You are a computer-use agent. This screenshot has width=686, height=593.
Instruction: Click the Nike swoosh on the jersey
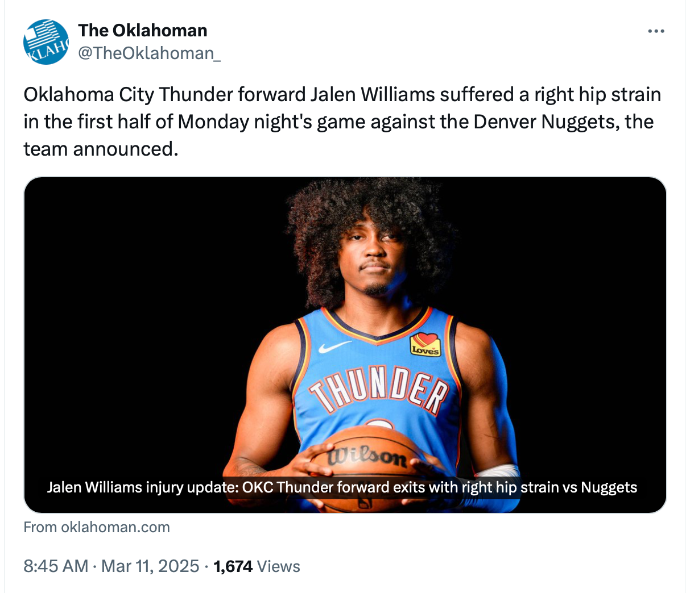[x=335, y=346]
